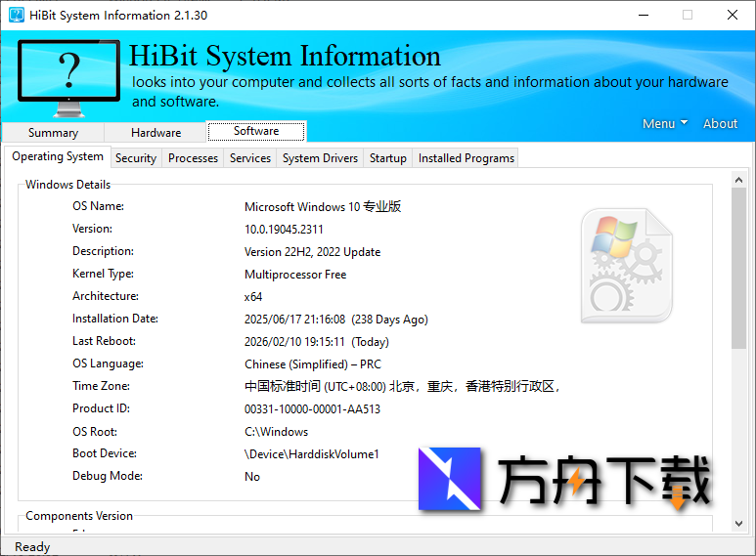Click the Ready status bar text
This screenshot has height=556, width=756.
pos(32,547)
